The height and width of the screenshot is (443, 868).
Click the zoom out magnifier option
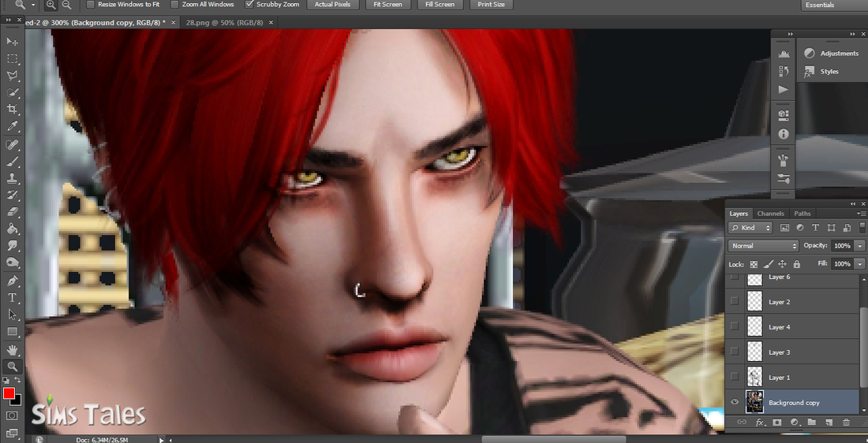pyautogui.click(x=66, y=5)
